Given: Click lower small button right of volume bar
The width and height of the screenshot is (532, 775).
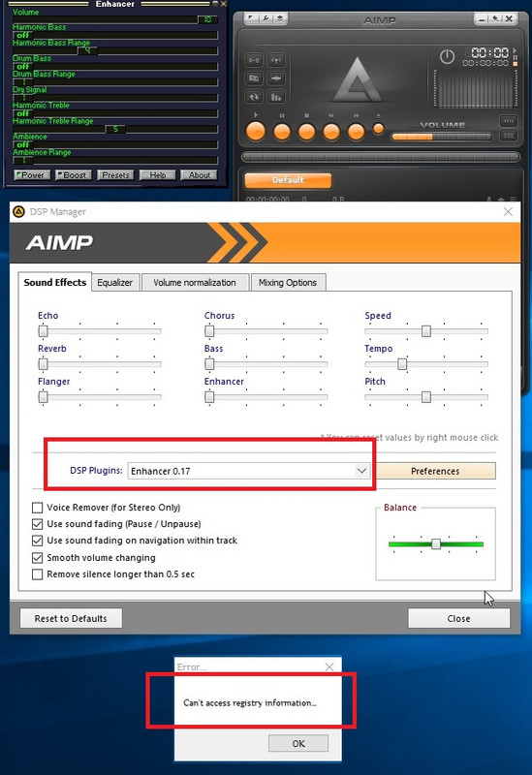Looking at the screenshot, I should tap(509, 136).
